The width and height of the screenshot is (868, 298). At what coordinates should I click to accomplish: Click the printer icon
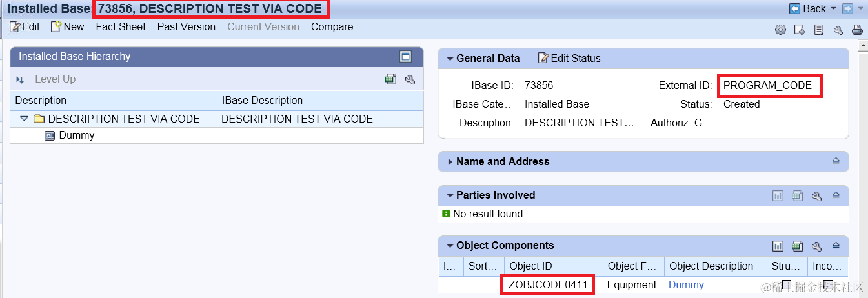coord(857,30)
